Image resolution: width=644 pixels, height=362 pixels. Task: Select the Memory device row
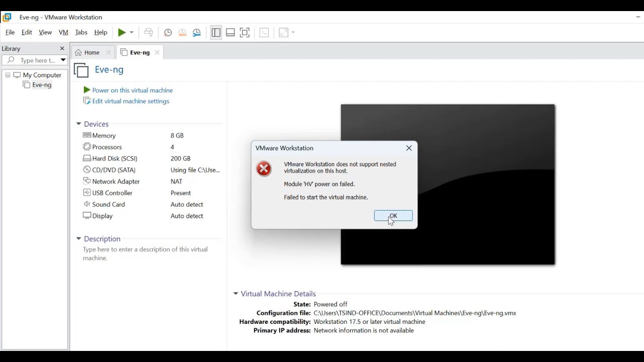(x=151, y=135)
